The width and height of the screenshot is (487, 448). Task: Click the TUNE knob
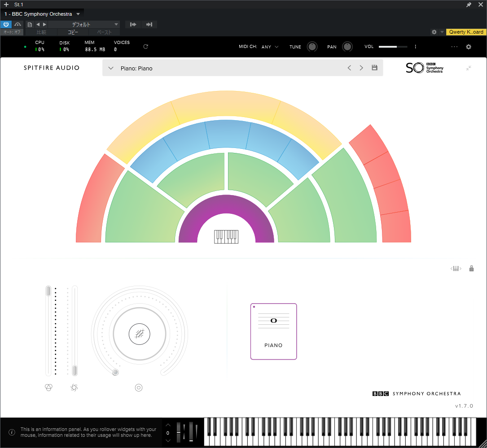click(x=312, y=47)
